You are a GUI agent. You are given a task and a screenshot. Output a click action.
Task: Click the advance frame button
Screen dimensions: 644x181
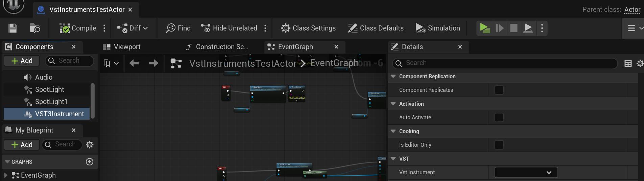[500, 28]
